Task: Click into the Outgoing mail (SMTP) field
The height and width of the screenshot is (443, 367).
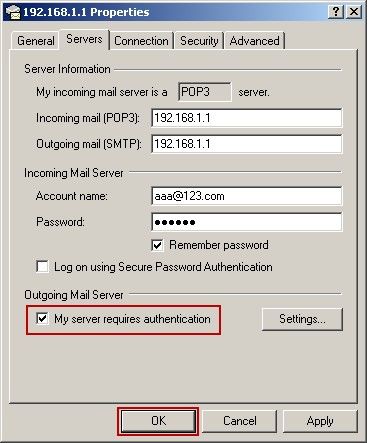Action: [247, 144]
